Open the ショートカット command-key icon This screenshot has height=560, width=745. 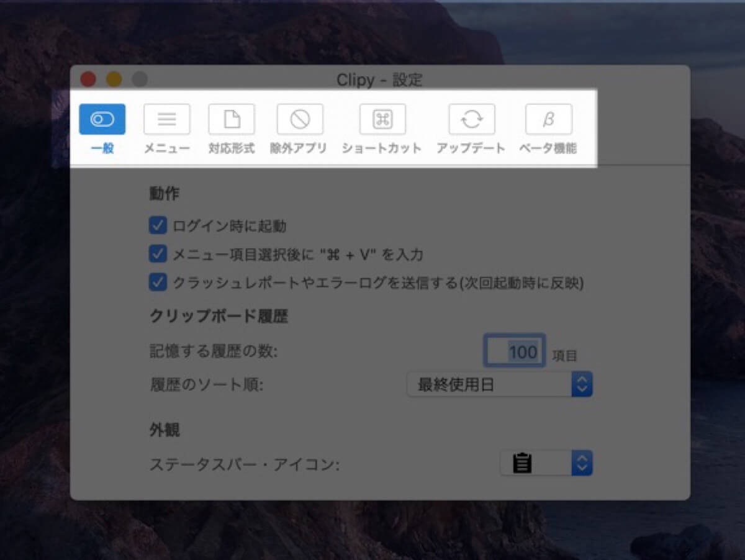(382, 119)
